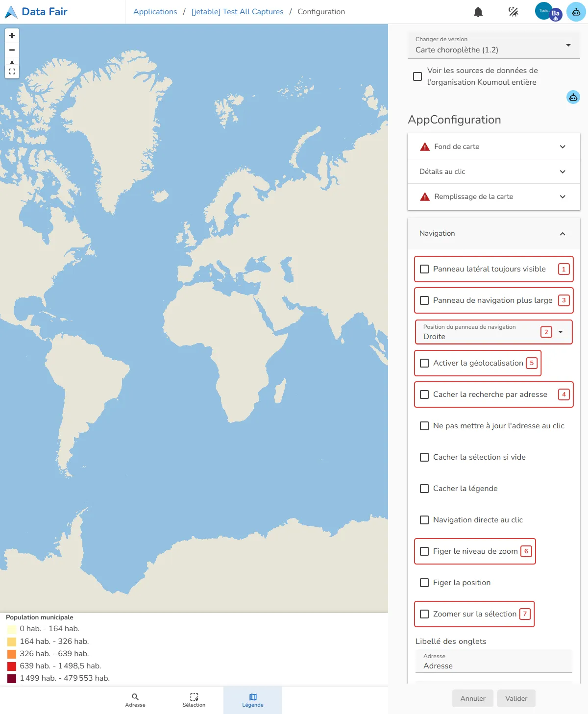
Task: Toggle the dark mode icon in header
Action: click(x=514, y=12)
